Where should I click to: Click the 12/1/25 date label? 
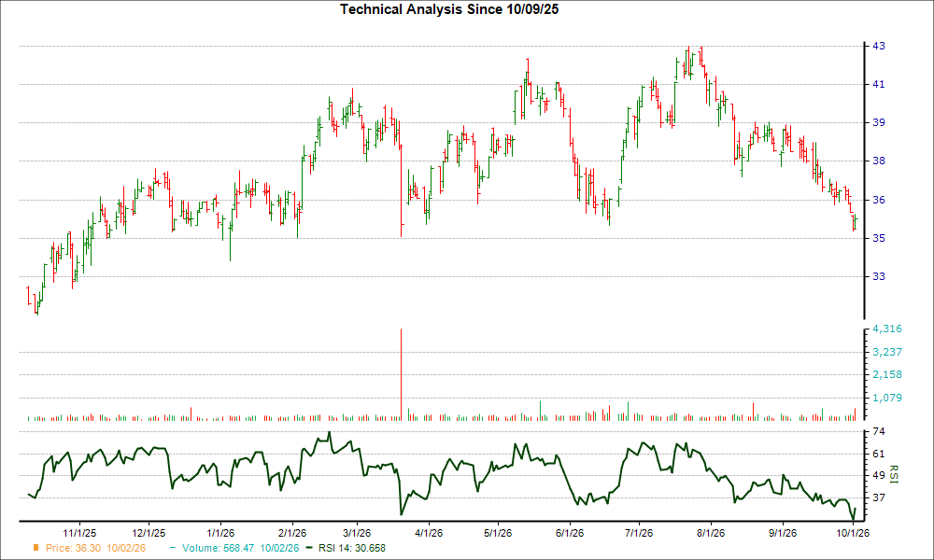(149, 533)
